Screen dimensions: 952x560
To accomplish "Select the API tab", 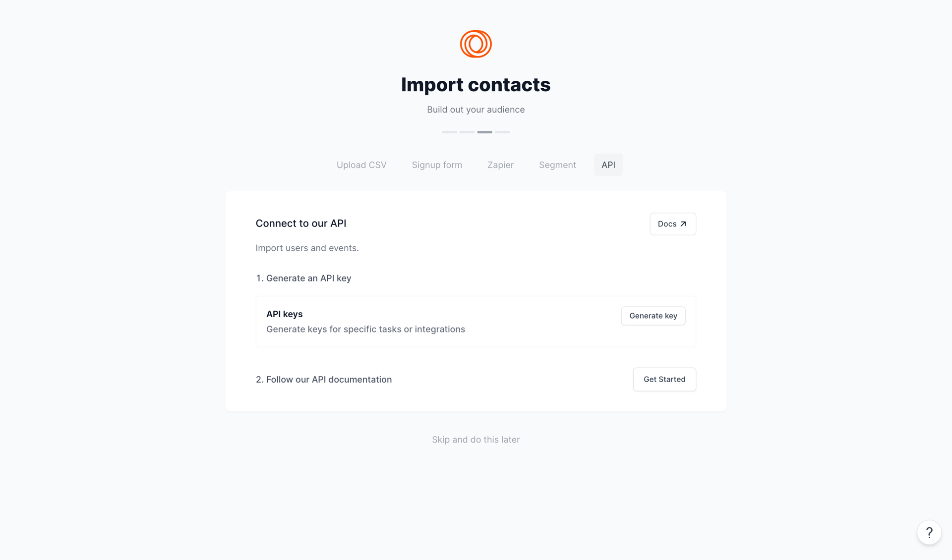I will click(608, 165).
